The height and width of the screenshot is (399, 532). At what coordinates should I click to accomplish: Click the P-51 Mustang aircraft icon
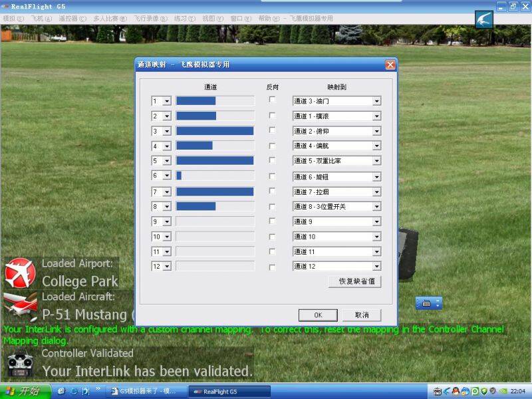pyautogui.click(x=21, y=307)
